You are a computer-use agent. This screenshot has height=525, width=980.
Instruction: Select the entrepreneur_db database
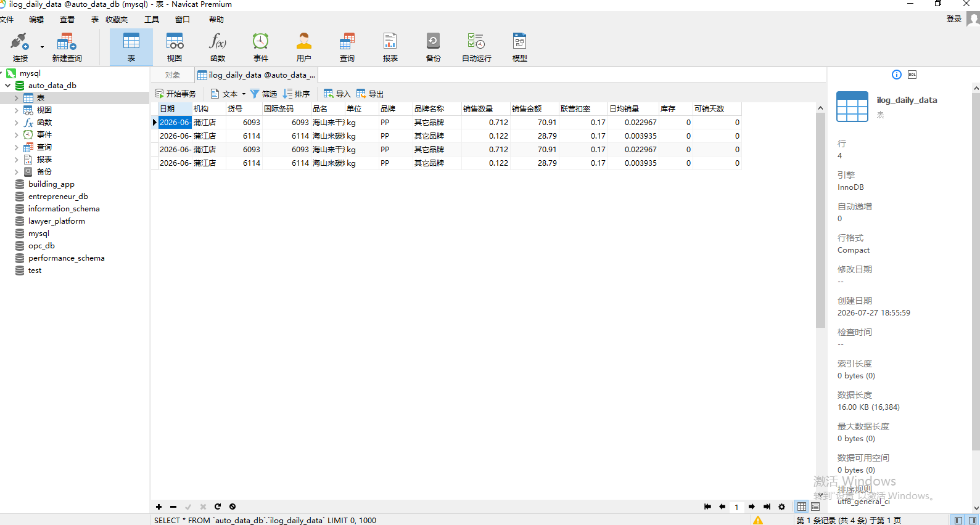pyautogui.click(x=58, y=197)
